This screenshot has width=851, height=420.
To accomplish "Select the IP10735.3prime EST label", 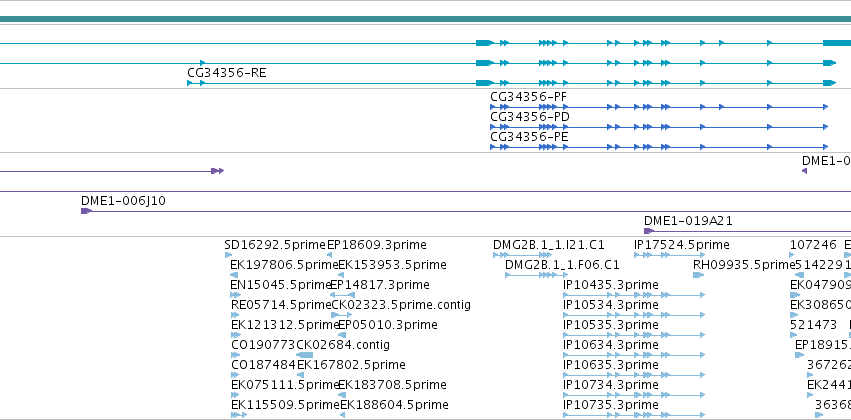I will [611, 405].
